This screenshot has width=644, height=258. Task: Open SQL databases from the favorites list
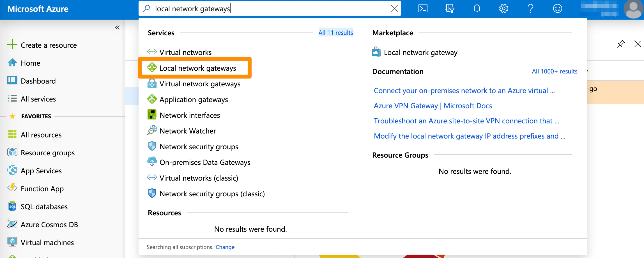[44, 206]
